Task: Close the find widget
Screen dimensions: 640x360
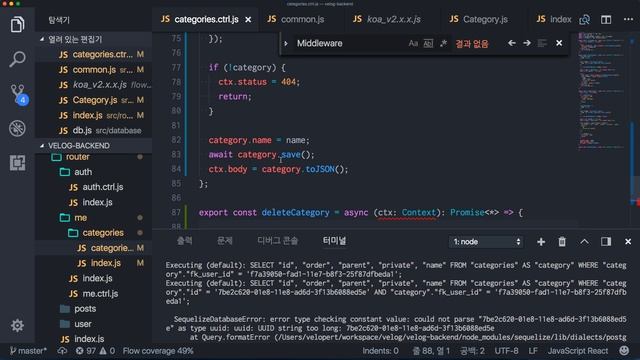Action: 559,43
